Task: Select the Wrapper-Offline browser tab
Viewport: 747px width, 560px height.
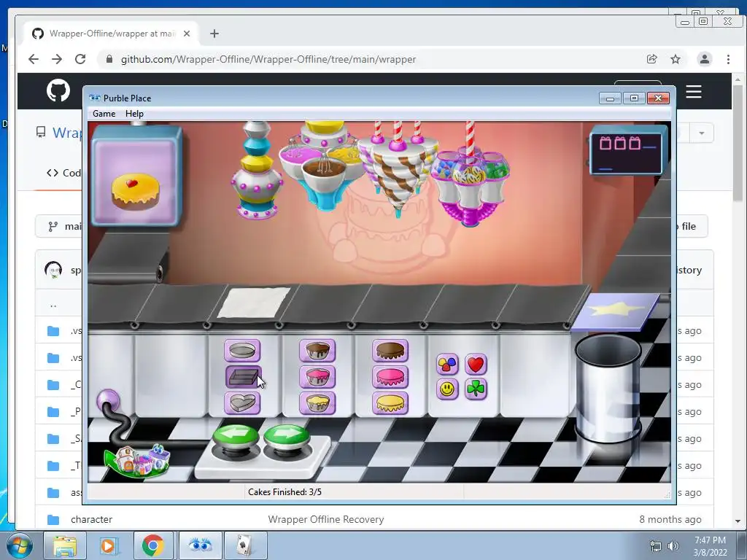Action: [x=112, y=34]
